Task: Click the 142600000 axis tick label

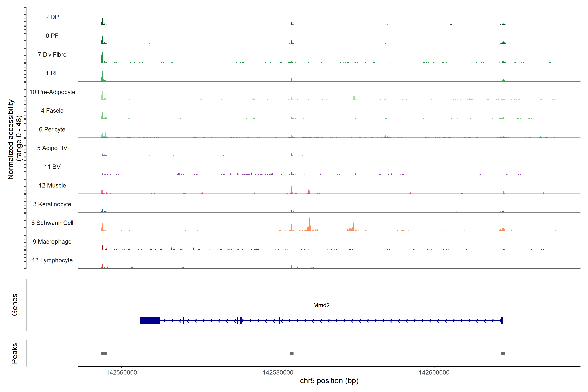Action: coord(434,372)
